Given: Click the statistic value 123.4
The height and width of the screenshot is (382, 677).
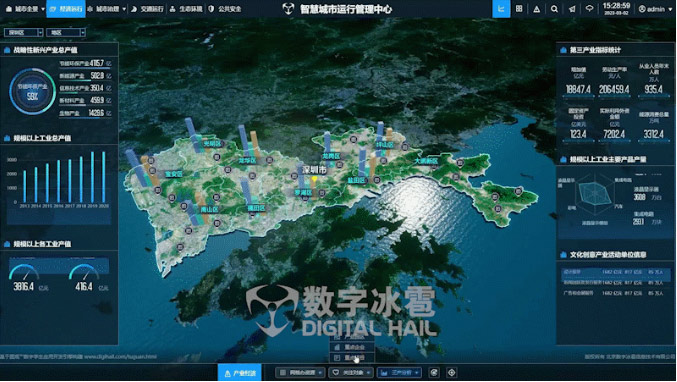Looking at the screenshot, I should click(578, 134).
